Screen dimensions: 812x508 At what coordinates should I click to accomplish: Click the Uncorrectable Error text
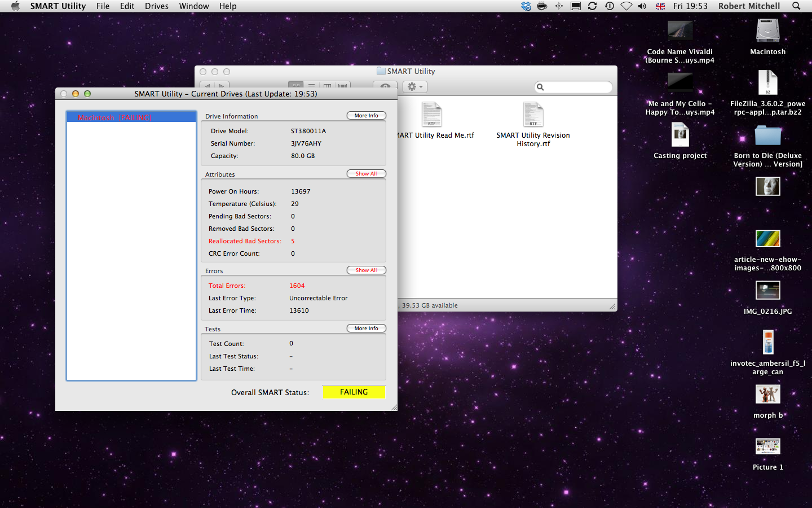tap(319, 298)
